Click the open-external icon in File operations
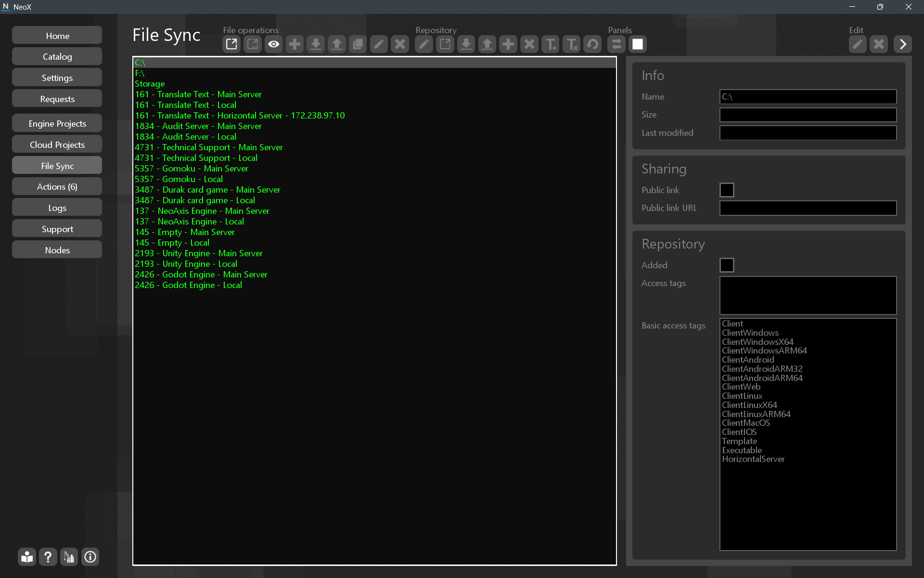The image size is (924, 578). coord(231,44)
